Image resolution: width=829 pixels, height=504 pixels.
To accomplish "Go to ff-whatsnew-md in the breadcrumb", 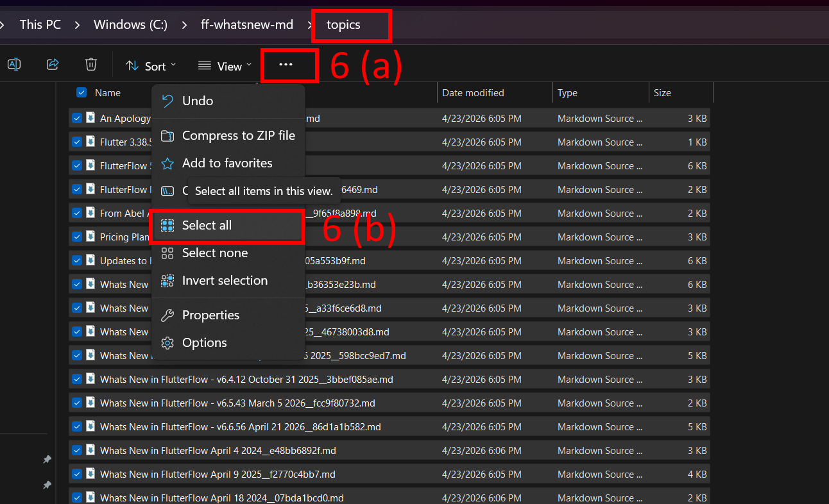I will pos(247,25).
